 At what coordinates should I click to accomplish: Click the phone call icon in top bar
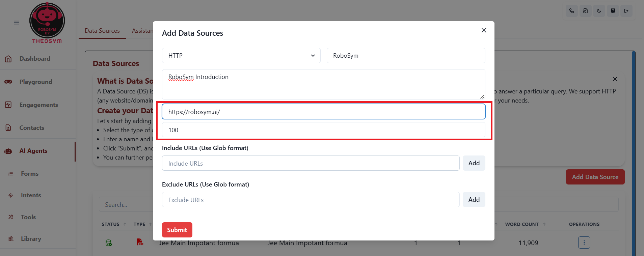(571, 11)
